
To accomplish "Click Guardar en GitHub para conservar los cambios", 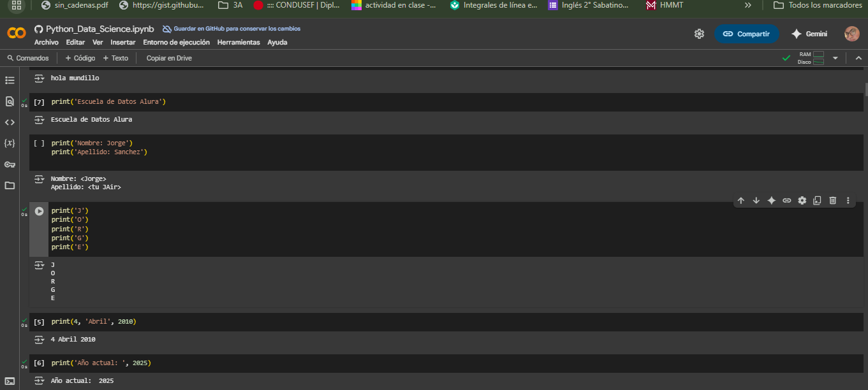I will click(232, 29).
